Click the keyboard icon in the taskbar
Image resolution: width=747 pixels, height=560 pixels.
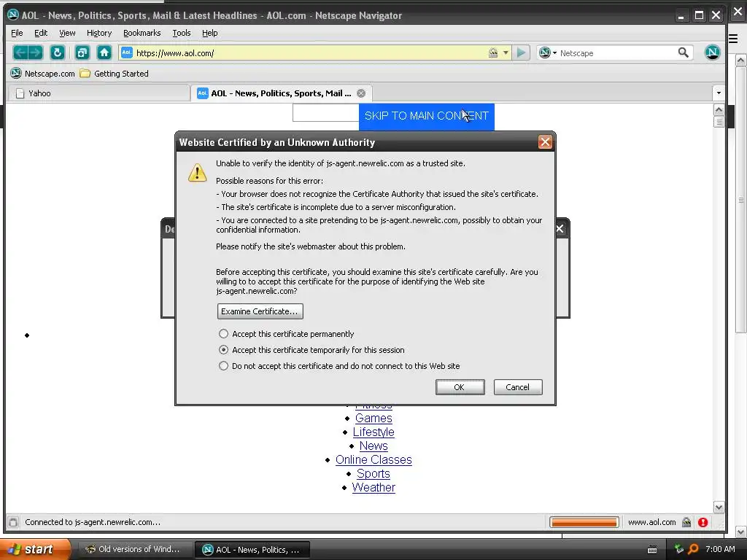652,550
